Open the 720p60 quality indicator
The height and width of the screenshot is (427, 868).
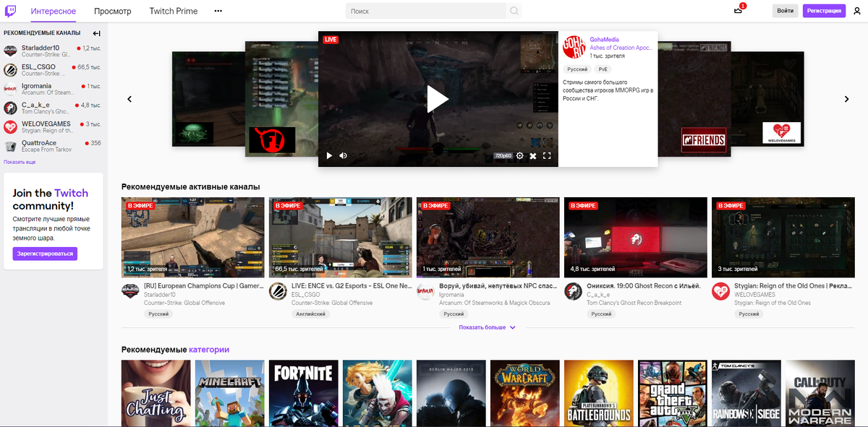pyautogui.click(x=503, y=155)
